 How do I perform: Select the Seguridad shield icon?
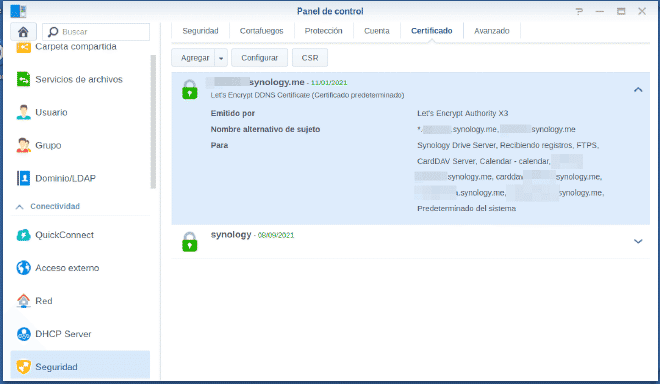pyautogui.click(x=24, y=367)
